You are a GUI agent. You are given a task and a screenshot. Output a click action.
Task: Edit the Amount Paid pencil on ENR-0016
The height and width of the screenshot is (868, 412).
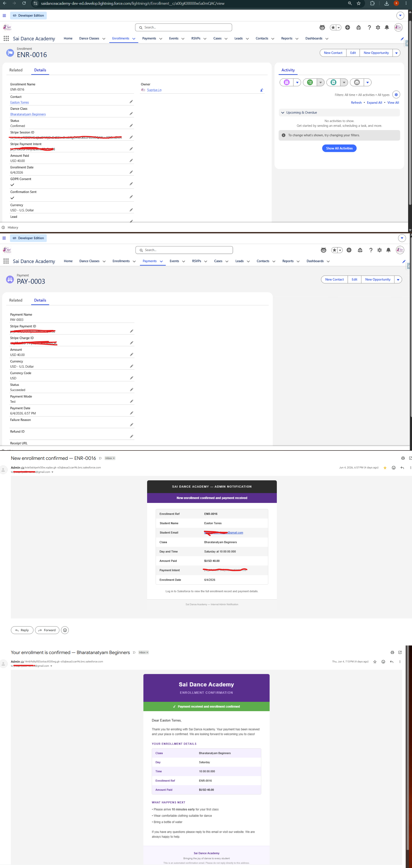point(131,160)
